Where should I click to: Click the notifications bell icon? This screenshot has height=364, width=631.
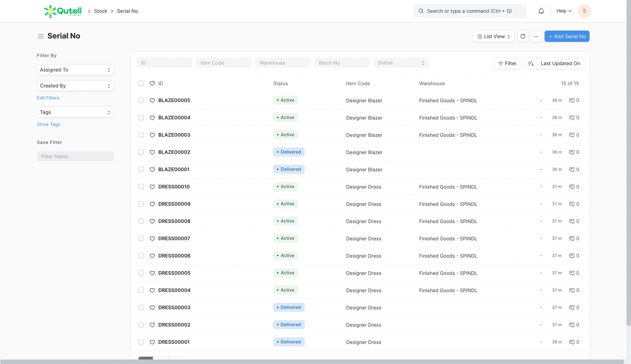point(541,11)
